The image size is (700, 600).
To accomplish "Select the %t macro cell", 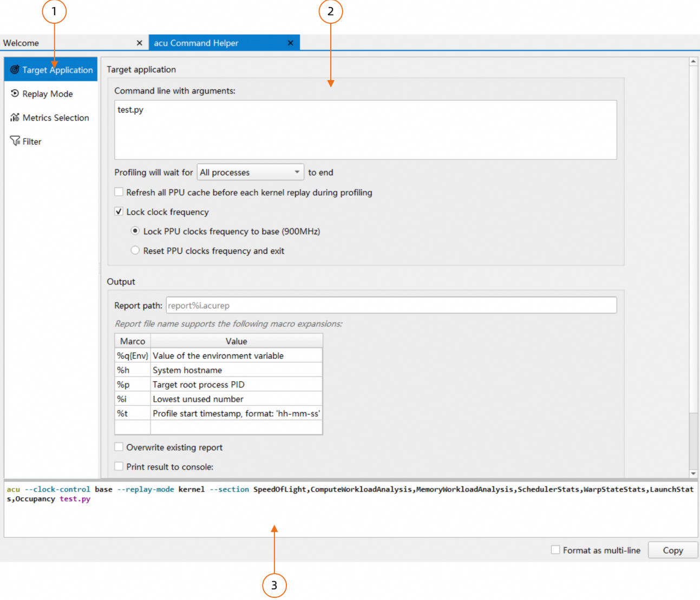I will 133,413.
